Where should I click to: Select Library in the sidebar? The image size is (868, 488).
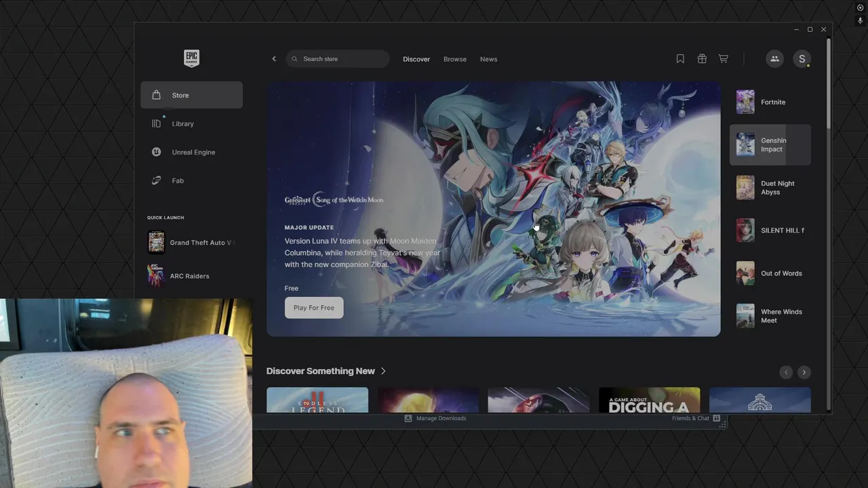coord(191,123)
